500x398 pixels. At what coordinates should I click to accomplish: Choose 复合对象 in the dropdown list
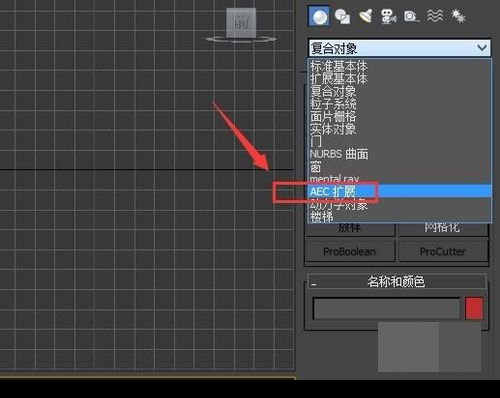[x=399, y=91]
